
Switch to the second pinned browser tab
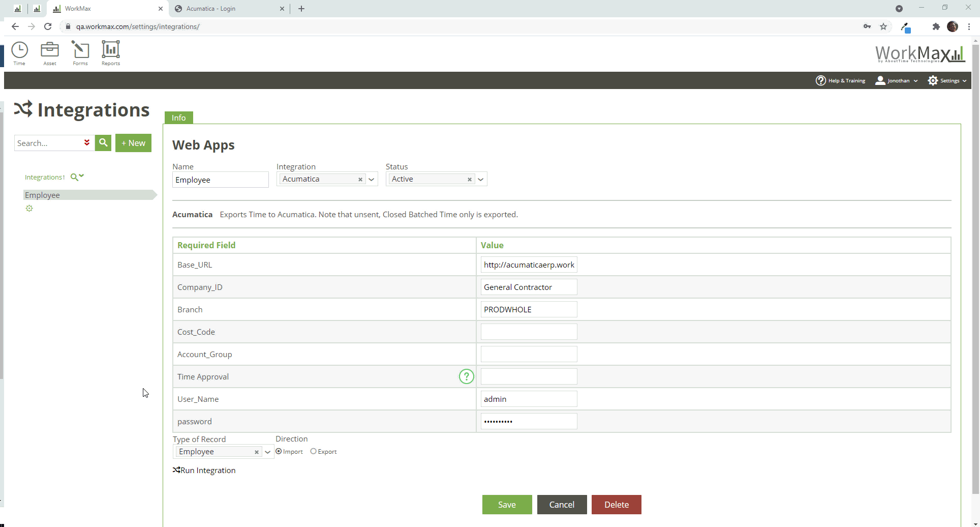click(37, 9)
